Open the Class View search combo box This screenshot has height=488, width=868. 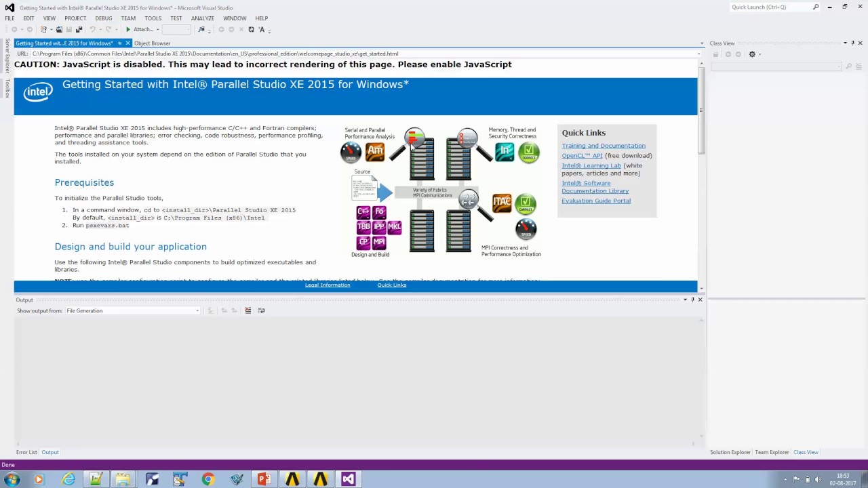[776, 66]
